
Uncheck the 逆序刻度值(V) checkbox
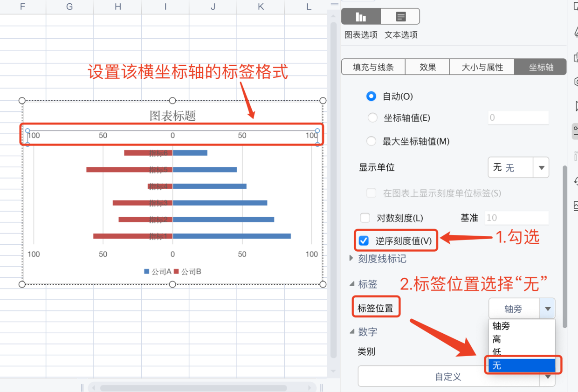point(364,241)
